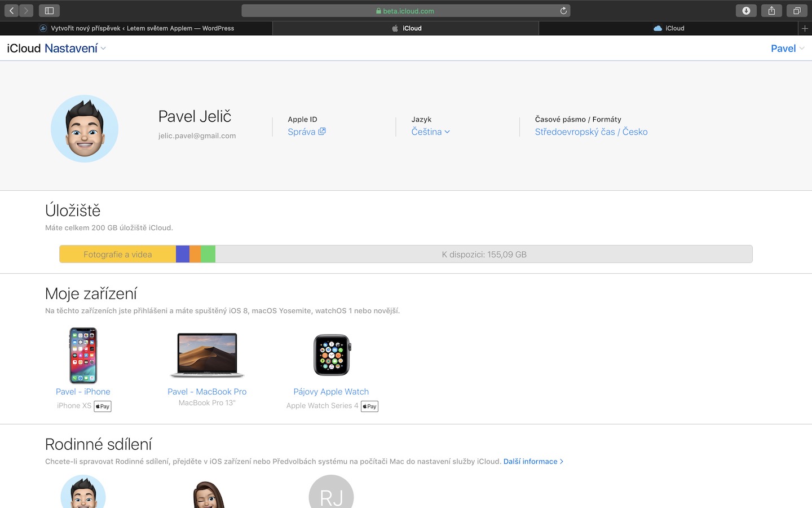Click the Moje zařízení section heading
Screen dimensions: 812x508
point(91,294)
